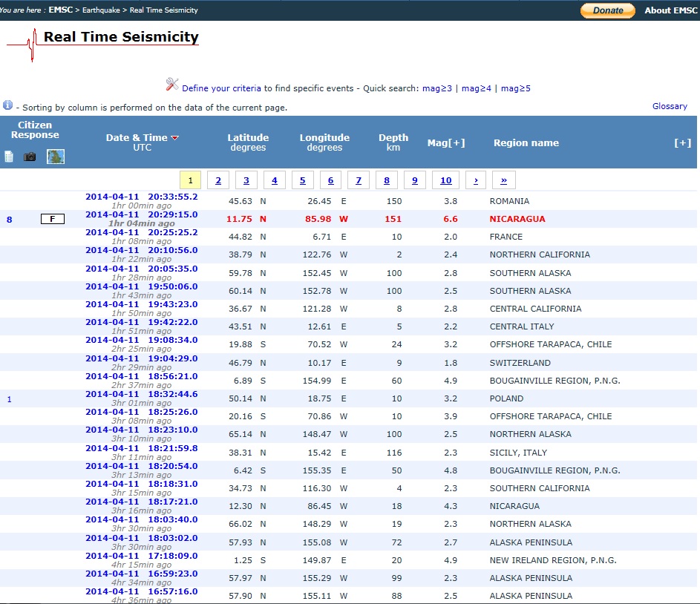Jump to last page with » button
This screenshot has height=604, width=700.
click(504, 180)
